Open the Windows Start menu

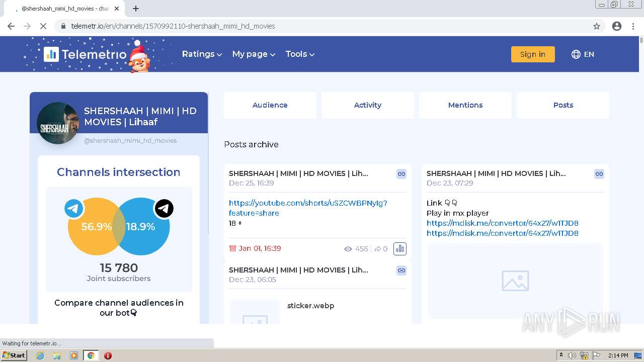click(14, 355)
